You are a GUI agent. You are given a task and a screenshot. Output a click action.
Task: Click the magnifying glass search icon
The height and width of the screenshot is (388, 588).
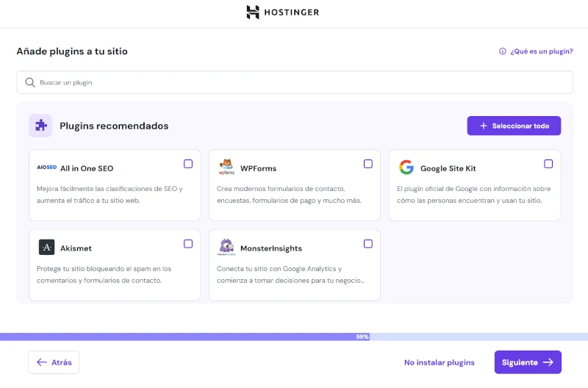click(30, 82)
